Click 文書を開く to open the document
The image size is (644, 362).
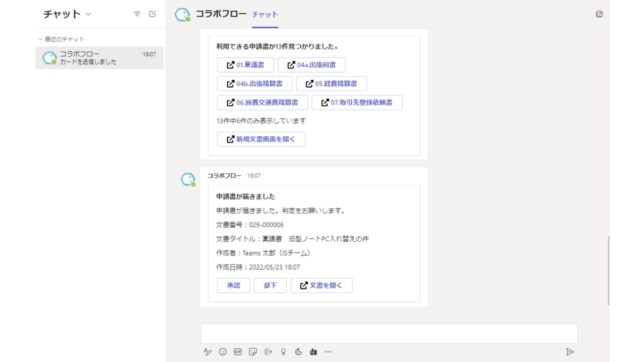tap(322, 286)
